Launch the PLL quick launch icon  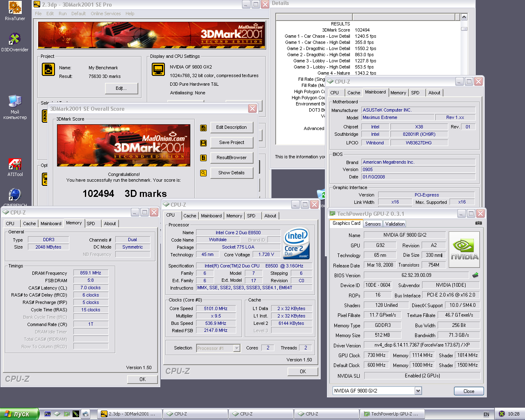coord(48,414)
